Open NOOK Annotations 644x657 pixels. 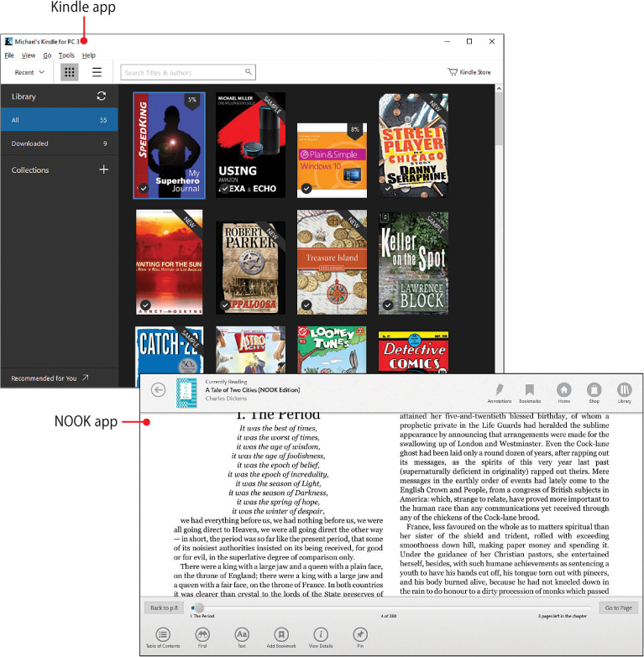click(x=500, y=393)
